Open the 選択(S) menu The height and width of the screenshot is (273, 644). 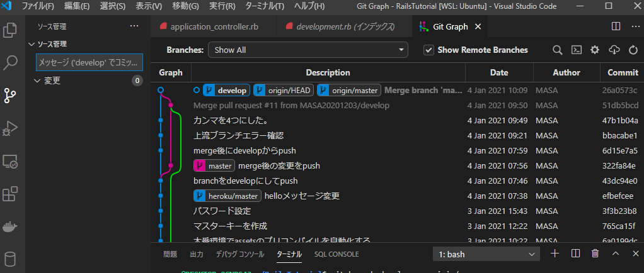113,6
